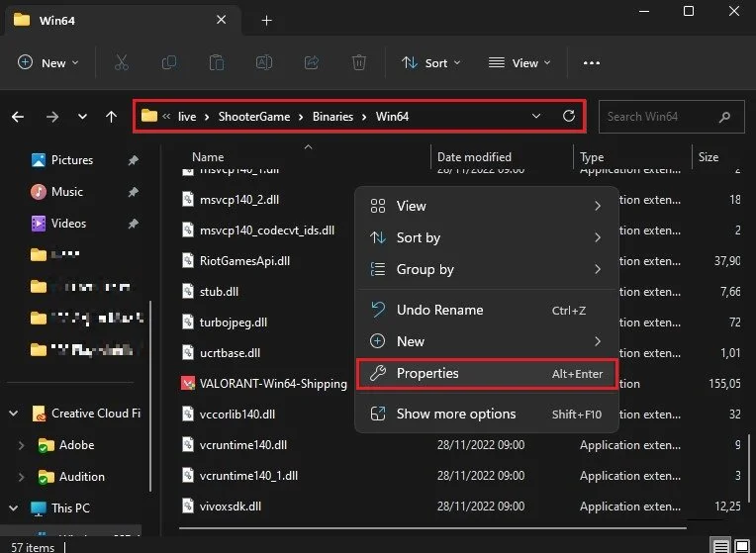
Task: Open Pictures in quick access
Action: click(x=72, y=160)
